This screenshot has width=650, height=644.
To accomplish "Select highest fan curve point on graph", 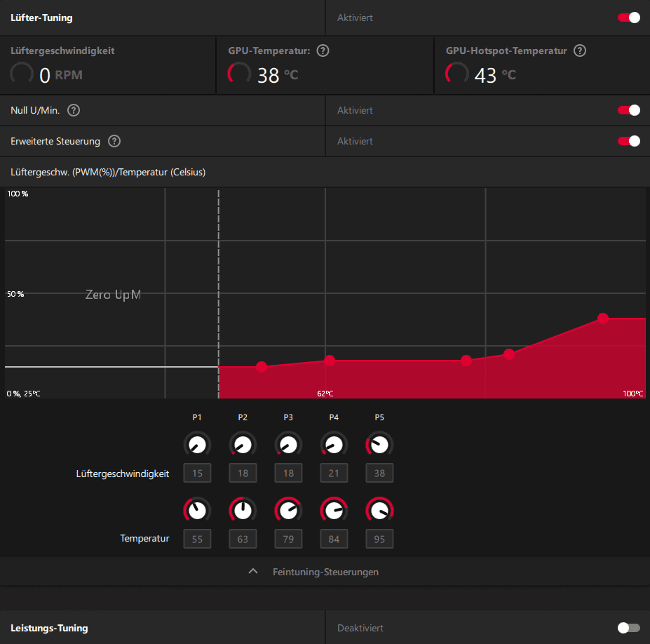I will 603,318.
